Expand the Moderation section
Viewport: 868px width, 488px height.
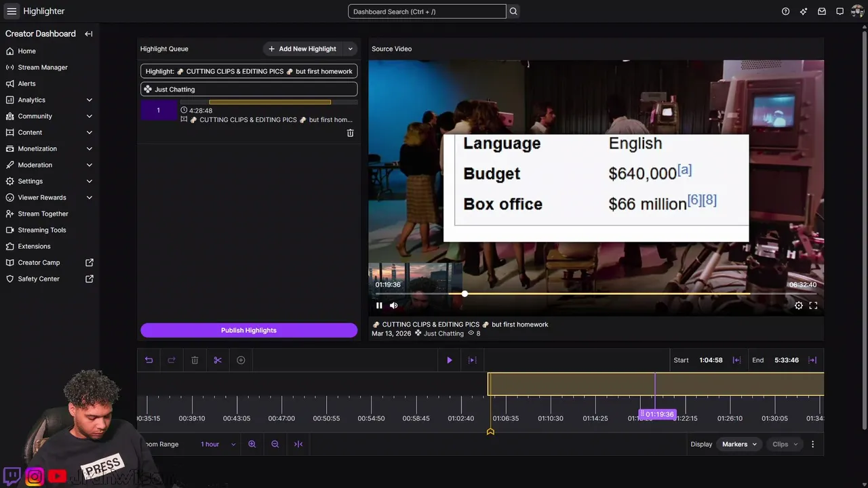90,165
